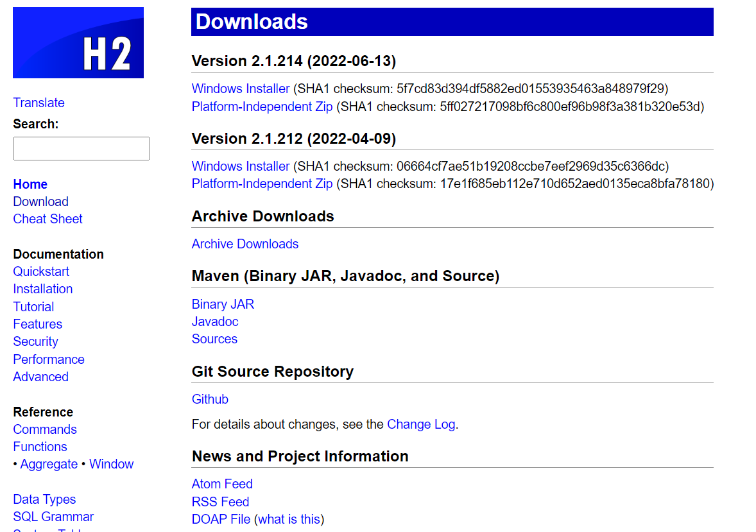Open the Functions reference link
Image resolution: width=756 pixels, height=532 pixels.
click(40, 447)
